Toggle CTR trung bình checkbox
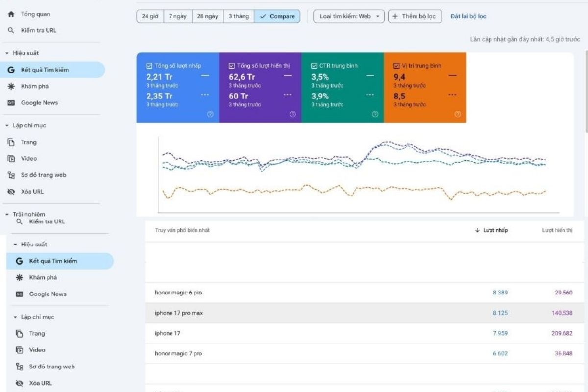Image resolution: width=588 pixels, height=392 pixels. pos(314,66)
